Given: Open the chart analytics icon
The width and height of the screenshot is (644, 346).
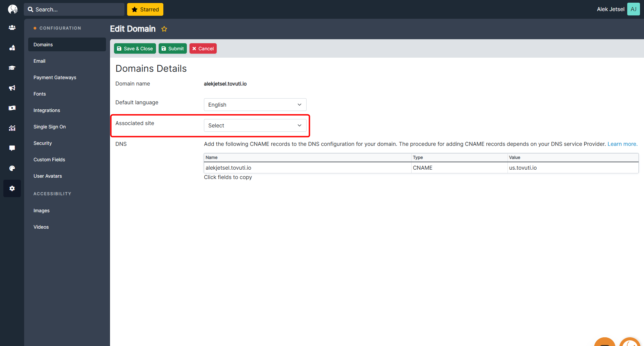Looking at the screenshot, I should [12, 128].
